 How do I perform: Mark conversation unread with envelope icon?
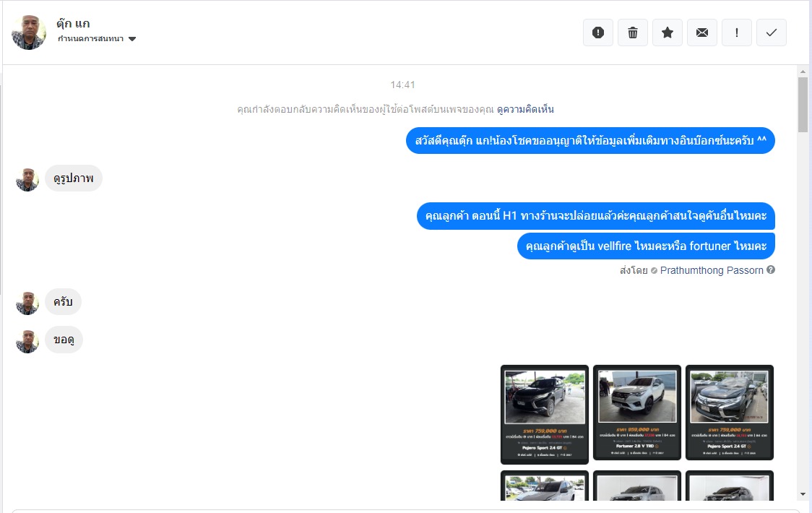click(x=702, y=33)
